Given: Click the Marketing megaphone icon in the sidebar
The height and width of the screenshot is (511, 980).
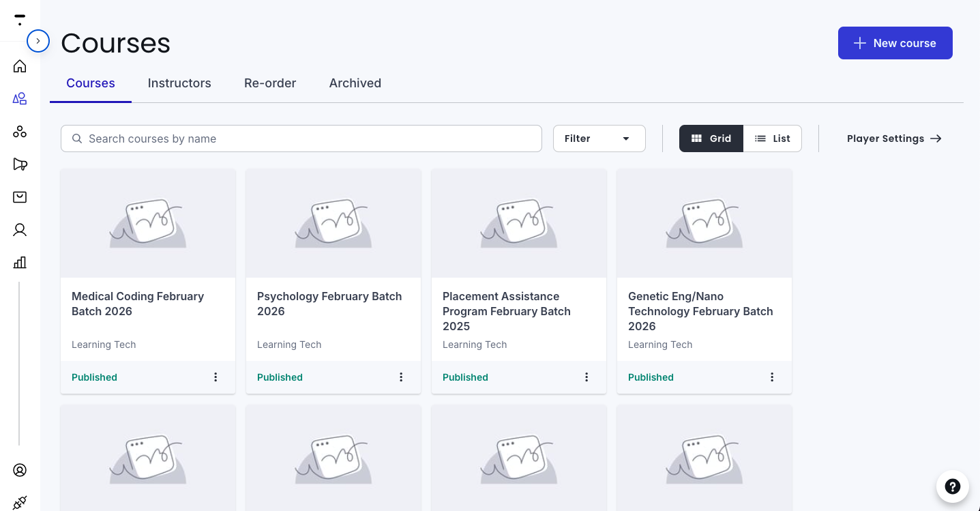Looking at the screenshot, I should 20,164.
